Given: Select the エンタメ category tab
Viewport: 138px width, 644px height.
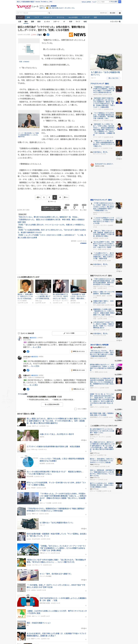Looking at the screenshot, I should point(47,21).
